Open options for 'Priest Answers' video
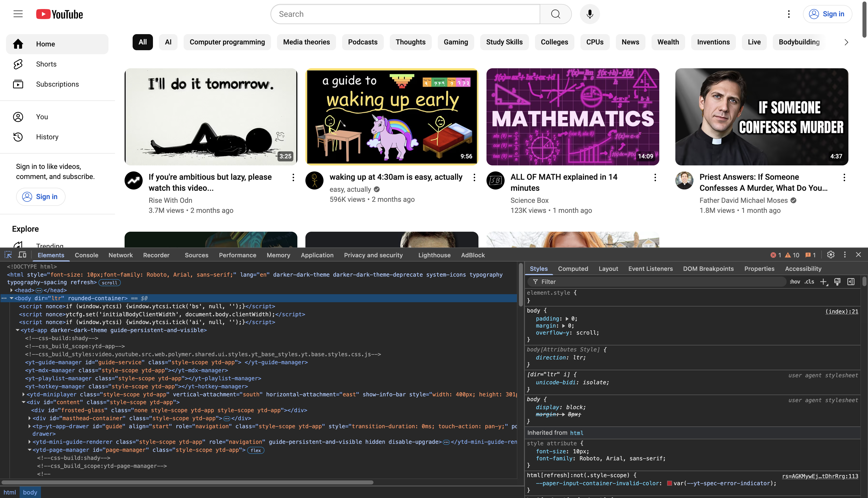The image size is (868, 498). pos(844,177)
